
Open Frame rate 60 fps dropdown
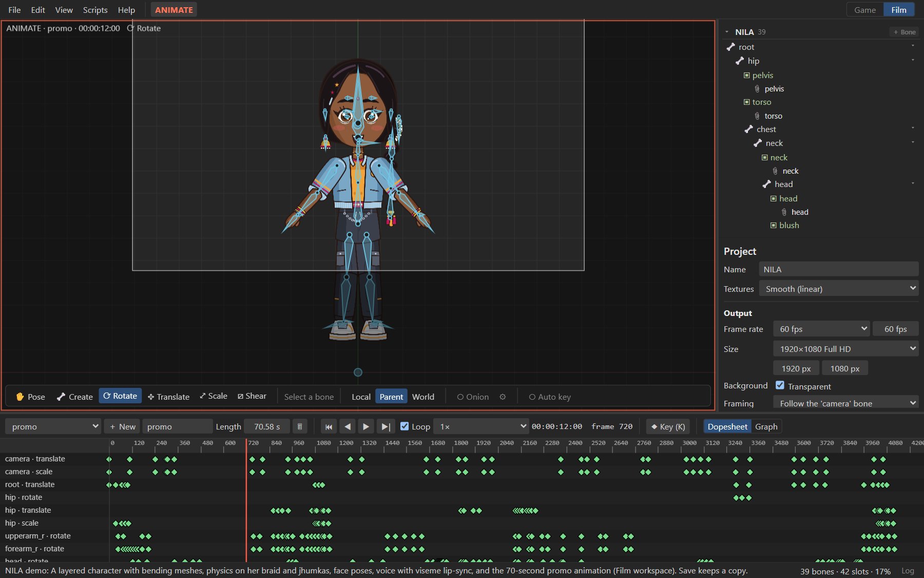point(822,329)
